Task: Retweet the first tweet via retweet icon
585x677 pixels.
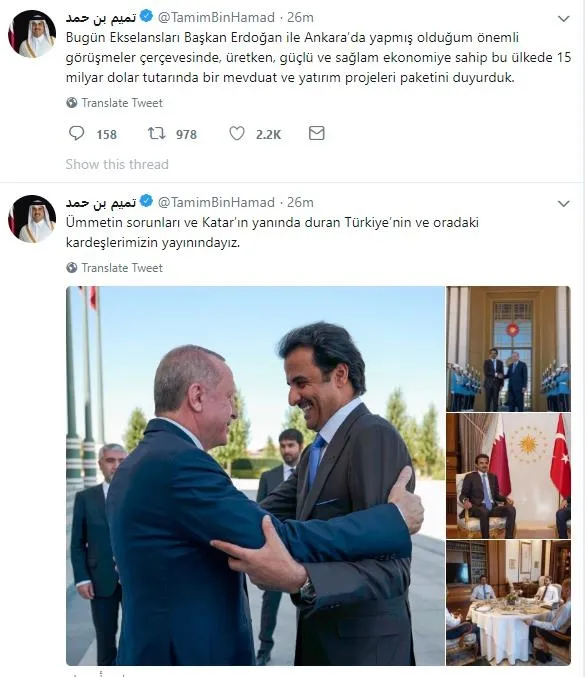Action: pos(156,133)
